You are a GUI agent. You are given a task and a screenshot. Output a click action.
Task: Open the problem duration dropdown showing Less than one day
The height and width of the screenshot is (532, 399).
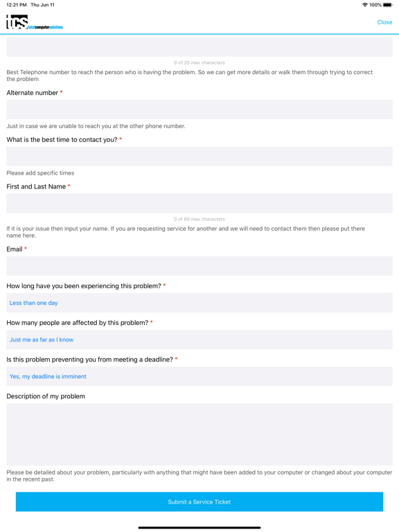199,303
